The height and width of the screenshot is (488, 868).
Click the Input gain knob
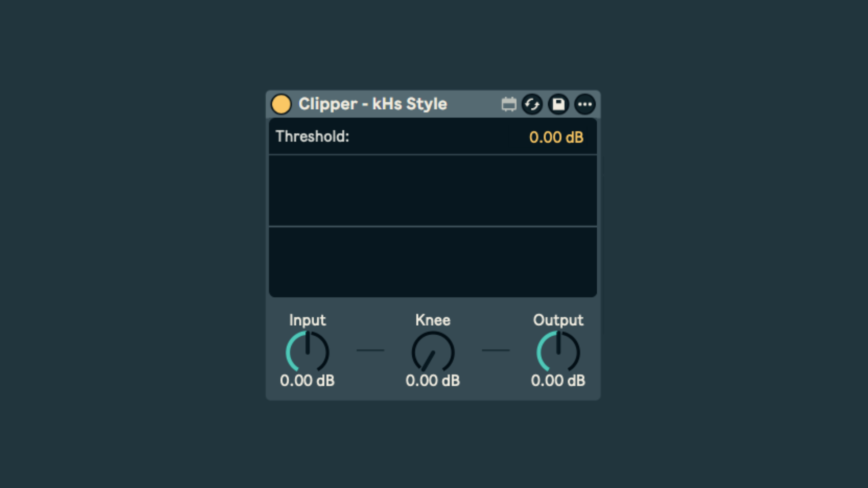click(x=307, y=352)
